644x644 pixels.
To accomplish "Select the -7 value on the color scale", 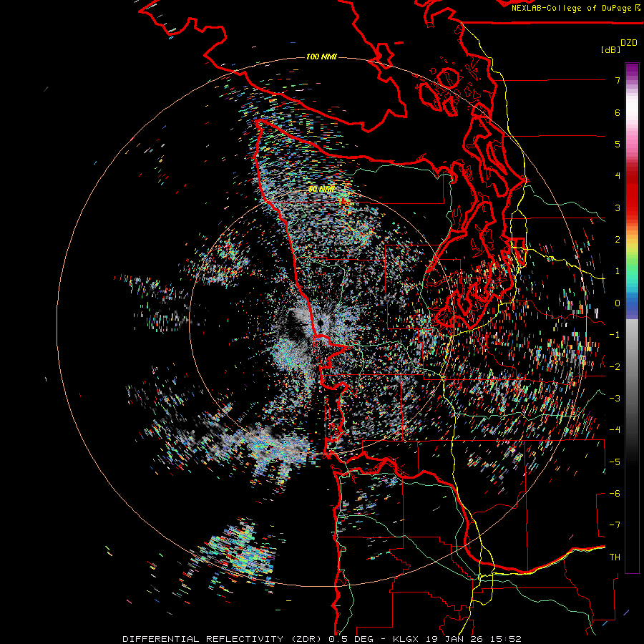I will [615, 525].
